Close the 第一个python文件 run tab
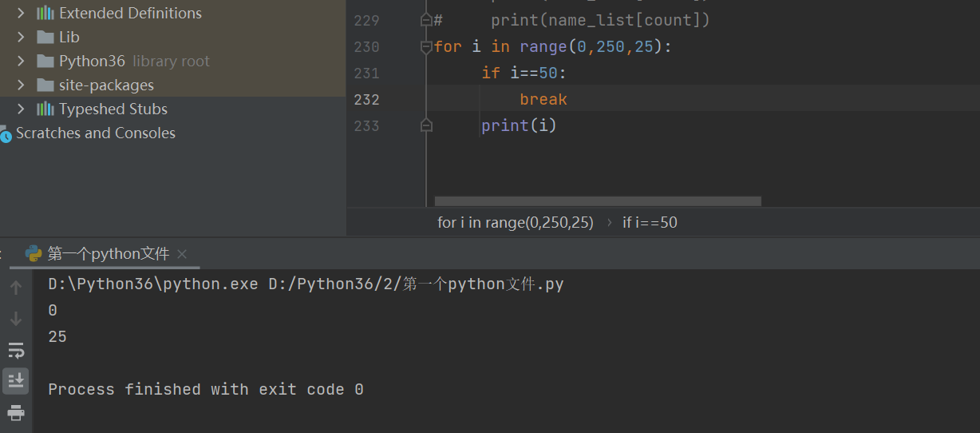This screenshot has width=980, height=433. (x=182, y=254)
